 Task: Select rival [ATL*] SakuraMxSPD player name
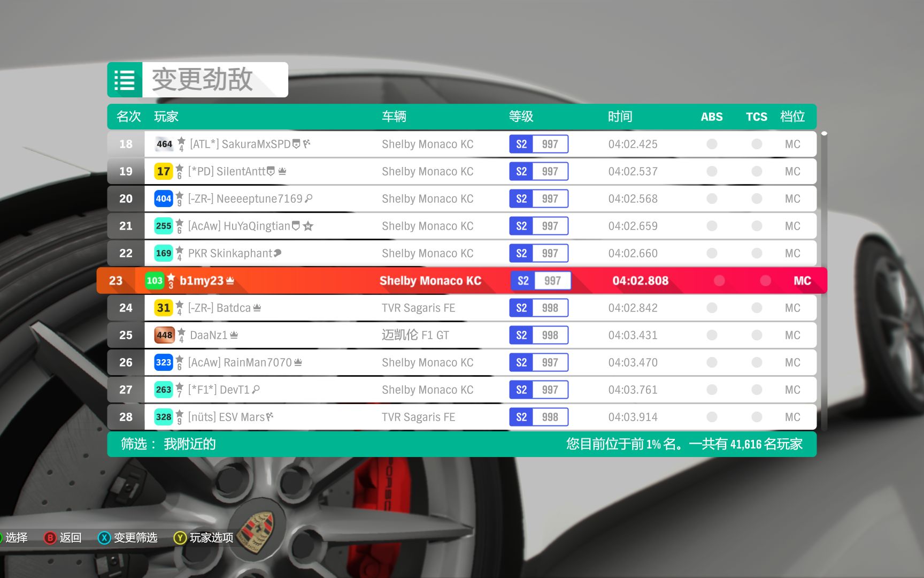(x=240, y=144)
